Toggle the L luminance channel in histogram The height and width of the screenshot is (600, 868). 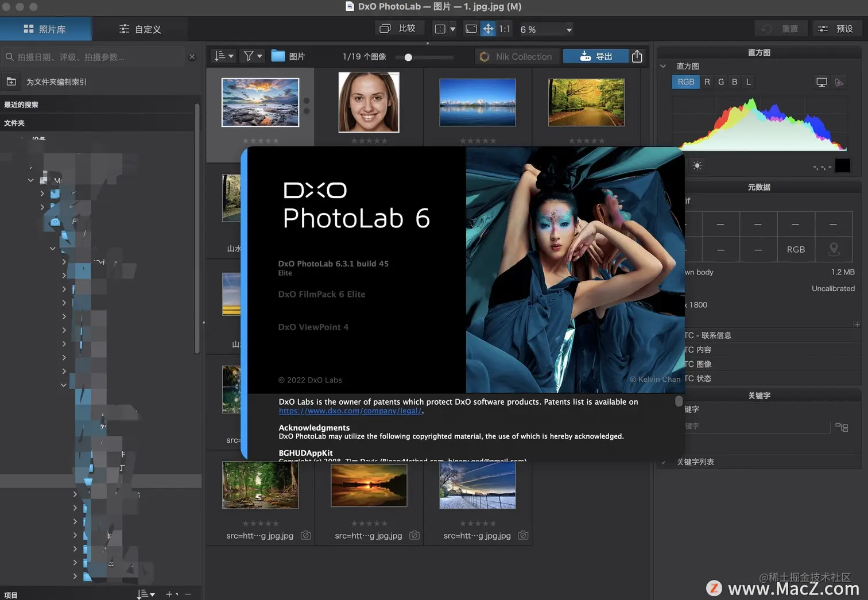(748, 82)
